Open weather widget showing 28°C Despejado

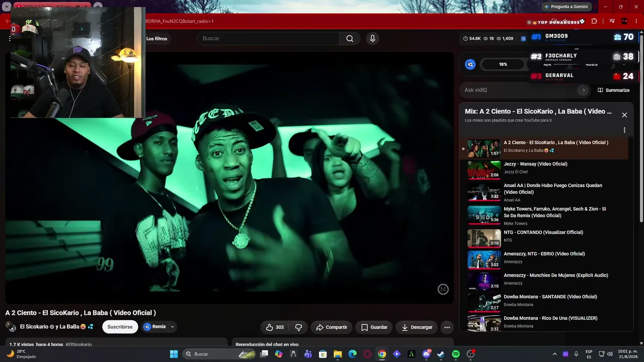[21, 354]
